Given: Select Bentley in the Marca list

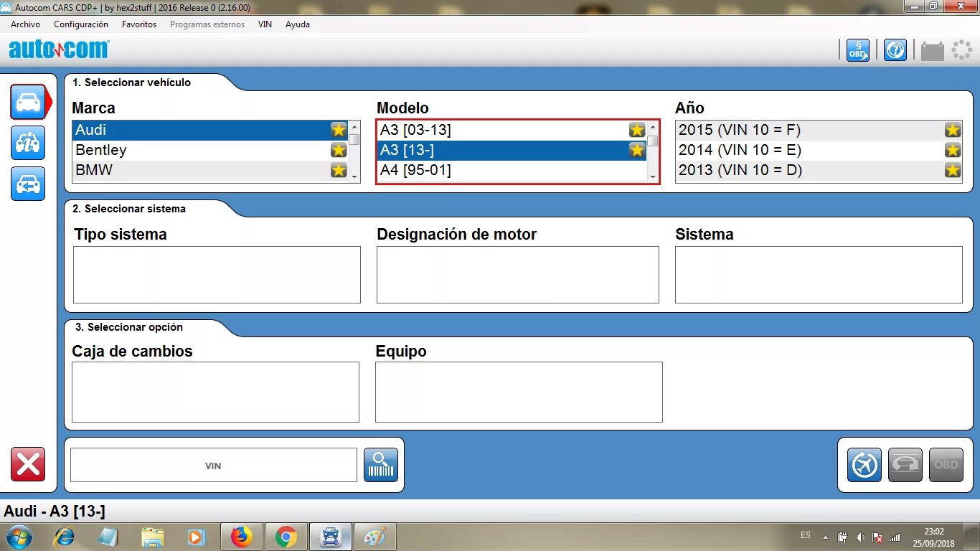Looking at the screenshot, I should click(210, 150).
